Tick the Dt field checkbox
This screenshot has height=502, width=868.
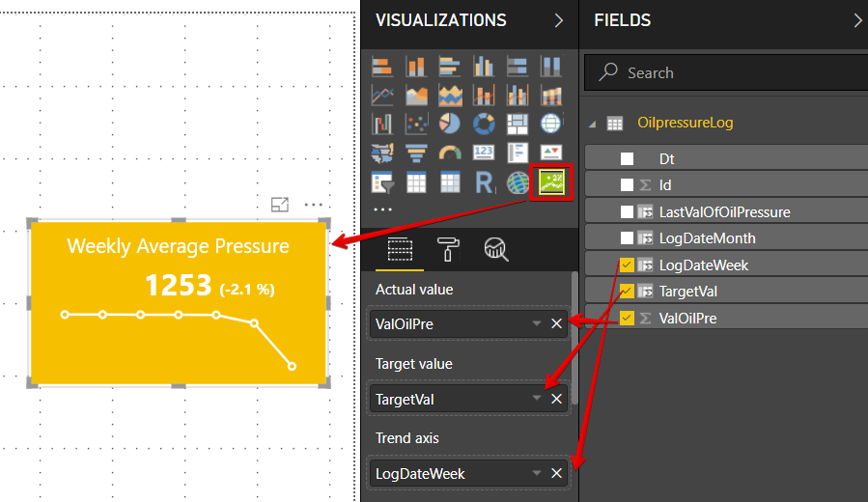coord(628,158)
